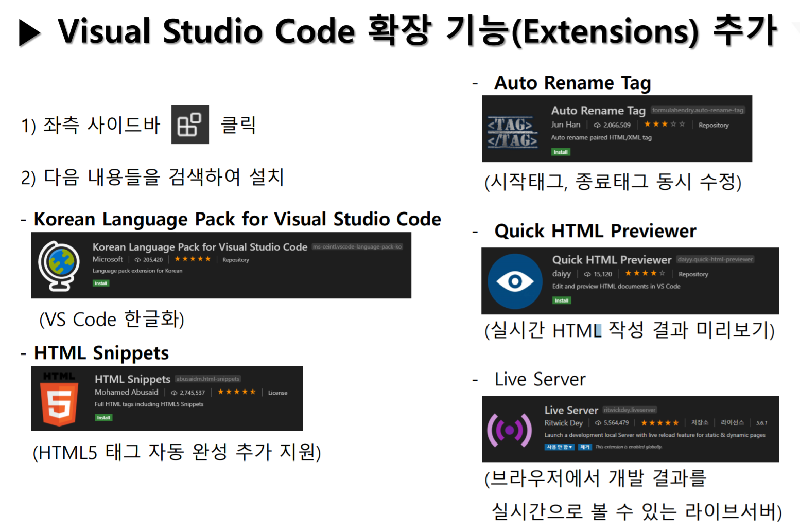
Task: Open the Repository link of Quick HTML Previewer
Action: coord(693,274)
